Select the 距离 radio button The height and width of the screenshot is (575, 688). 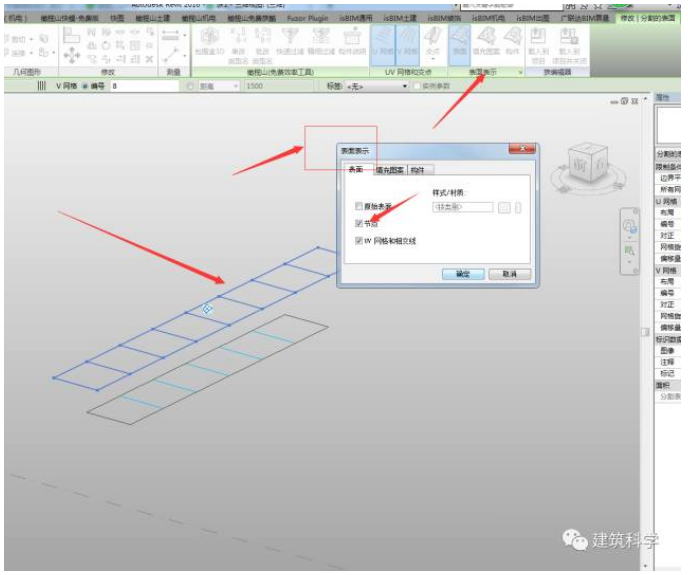[x=190, y=86]
